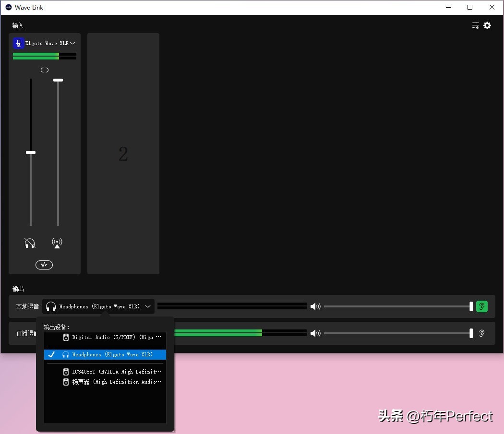Screen dimensions: 504x434
Task: Collapse the Headphones output device dropdown
Action: pos(148,306)
